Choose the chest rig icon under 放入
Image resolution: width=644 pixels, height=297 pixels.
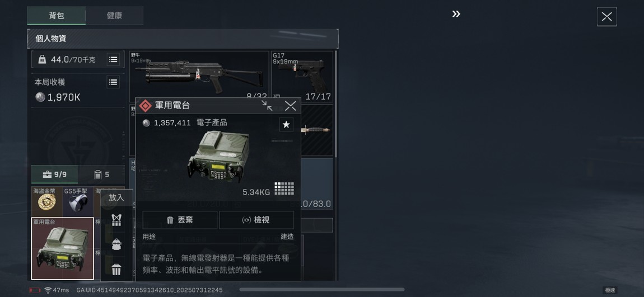pyautogui.click(x=116, y=220)
